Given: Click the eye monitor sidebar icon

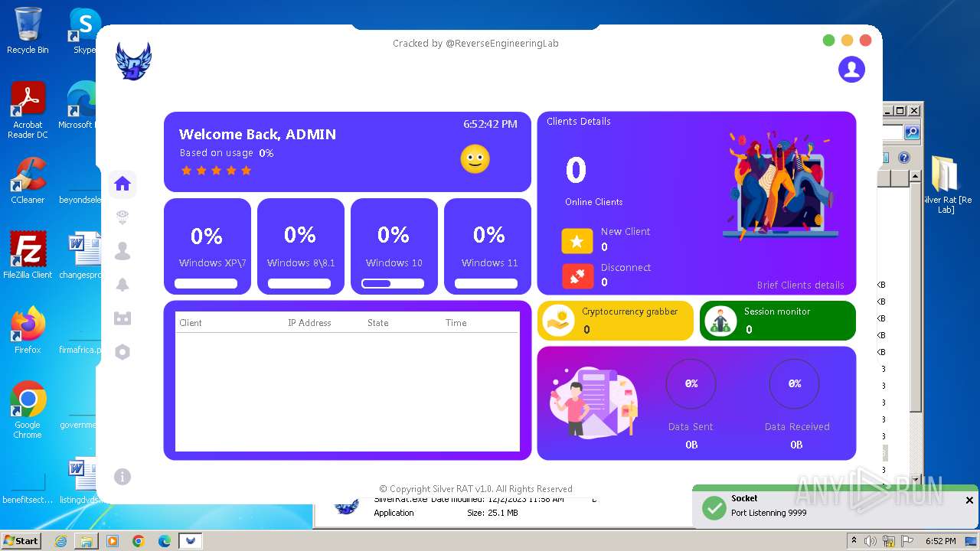Looking at the screenshot, I should (x=122, y=217).
